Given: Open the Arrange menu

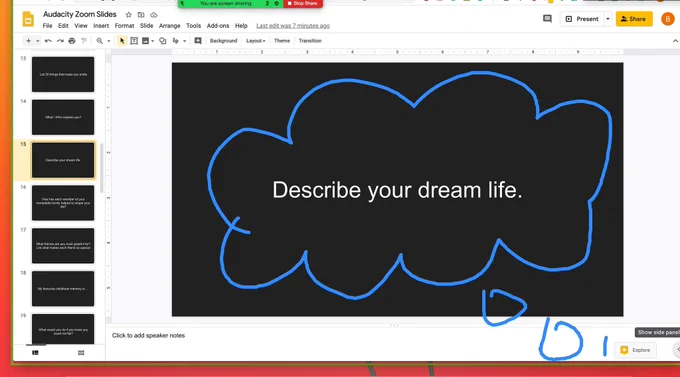Looking at the screenshot, I should (170, 26).
